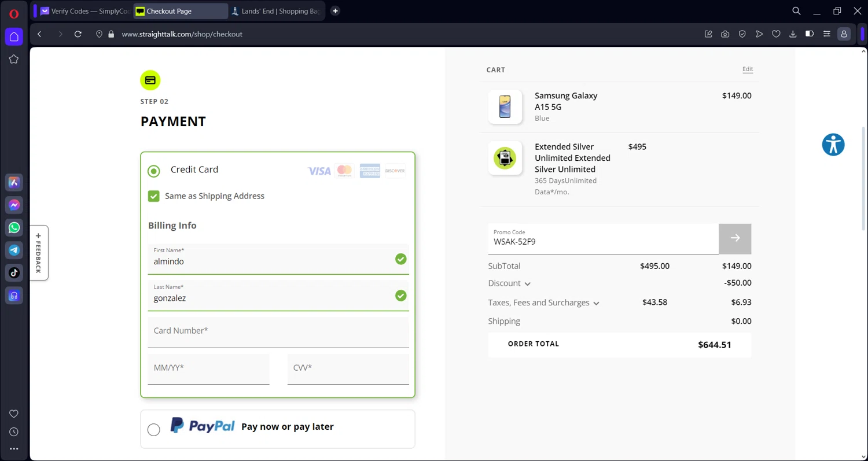Image resolution: width=868 pixels, height=461 pixels.
Task: Search tabs with magnifier icon
Action: [796, 11]
